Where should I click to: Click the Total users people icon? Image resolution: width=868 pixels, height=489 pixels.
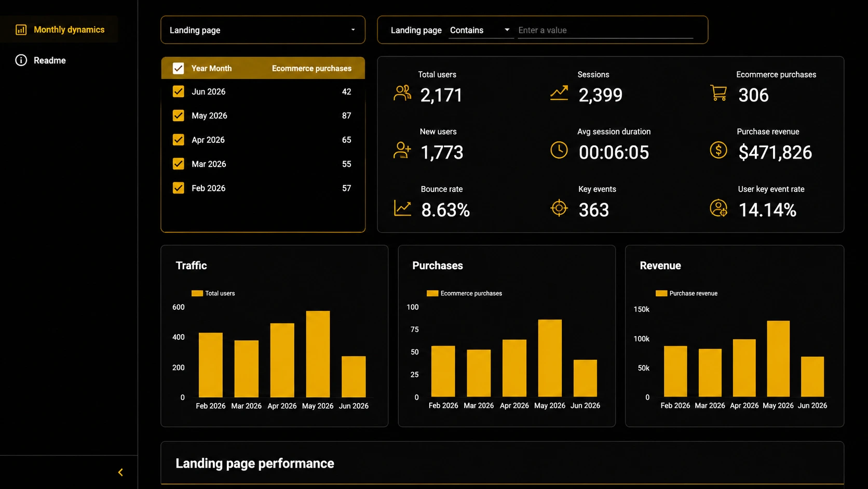[402, 93]
